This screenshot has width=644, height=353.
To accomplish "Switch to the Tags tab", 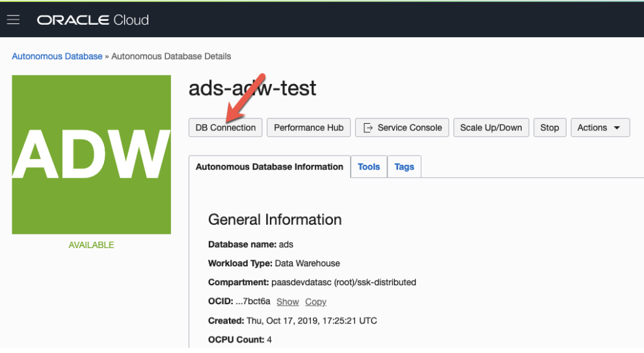I will (x=405, y=167).
